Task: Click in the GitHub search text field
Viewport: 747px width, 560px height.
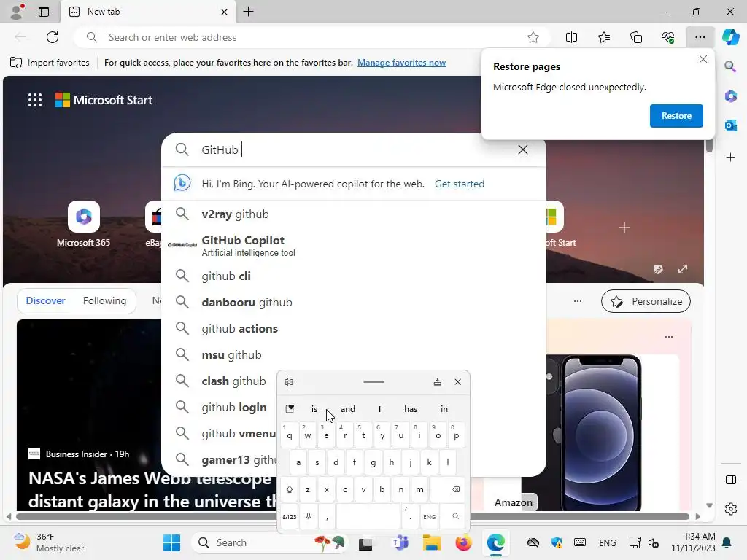Action: [x=354, y=149]
